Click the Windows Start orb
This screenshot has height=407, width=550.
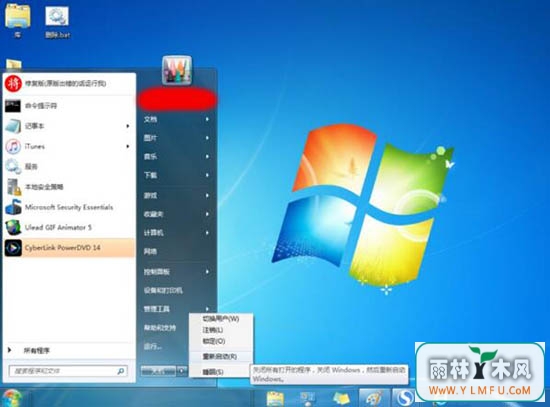[x=12, y=398]
